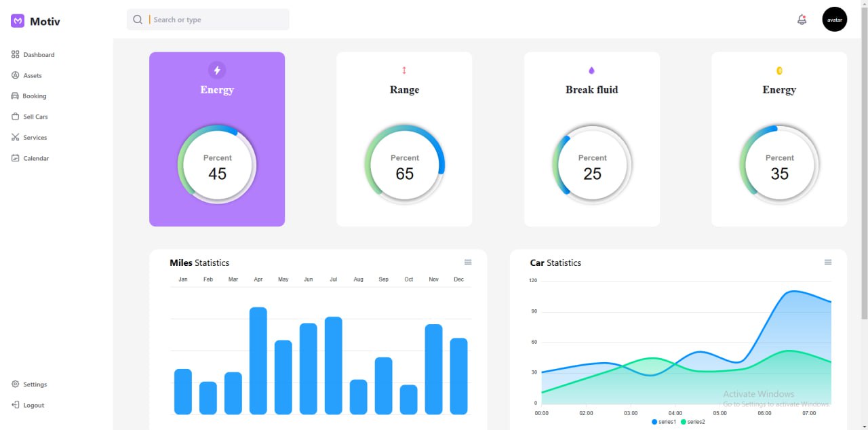Click the Miles Statistics heading

pos(199,262)
